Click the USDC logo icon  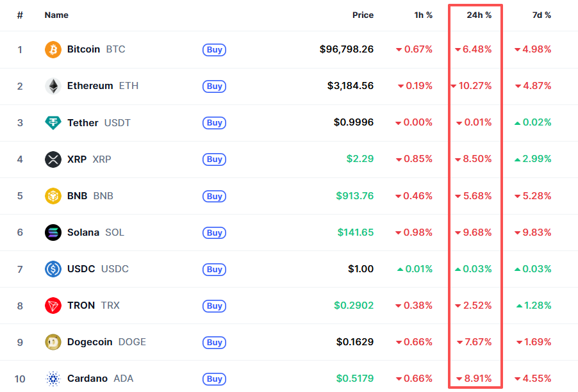coord(53,269)
